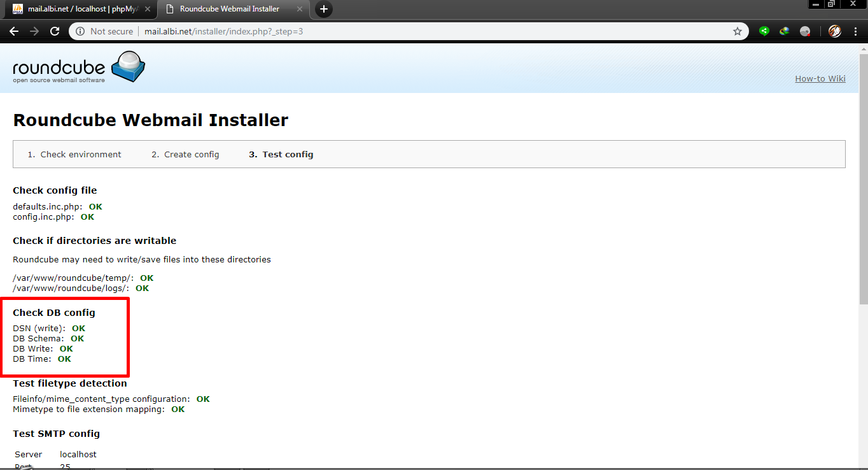Image resolution: width=868 pixels, height=470 pixels.
Task: Open the How-to Wiki link
Action: 820,78
